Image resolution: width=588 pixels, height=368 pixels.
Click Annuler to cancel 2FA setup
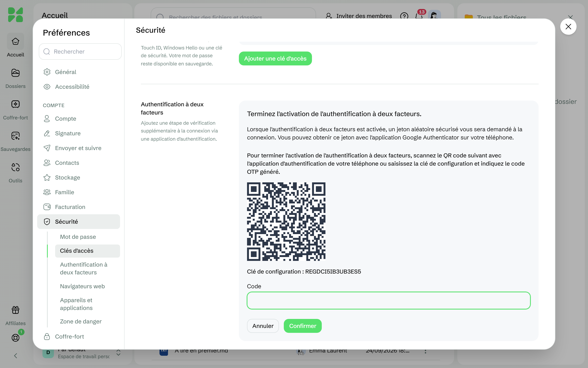click(x=263, y=326)
